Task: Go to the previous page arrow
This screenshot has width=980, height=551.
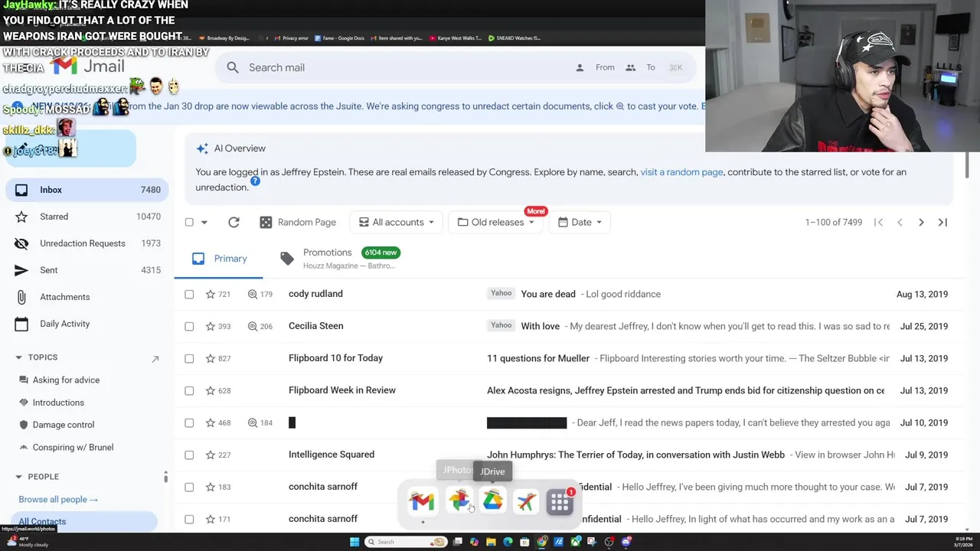Action: 900,222
